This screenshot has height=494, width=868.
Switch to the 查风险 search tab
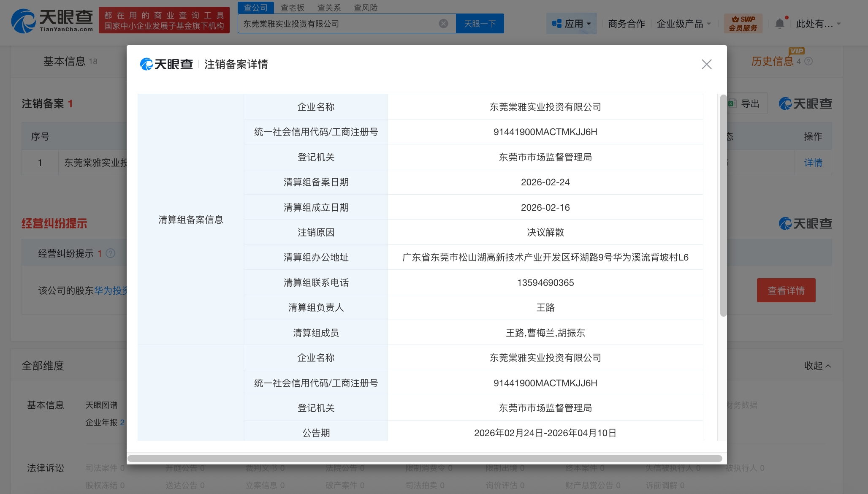[x=366, y=8]
